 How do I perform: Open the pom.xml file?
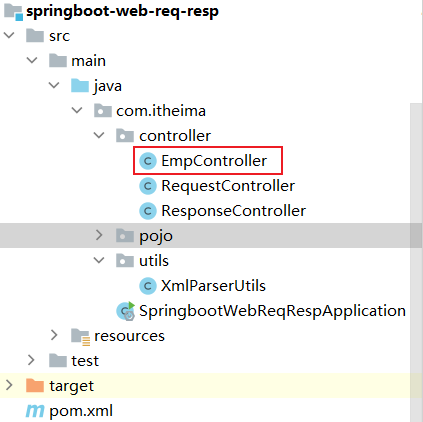81,411
